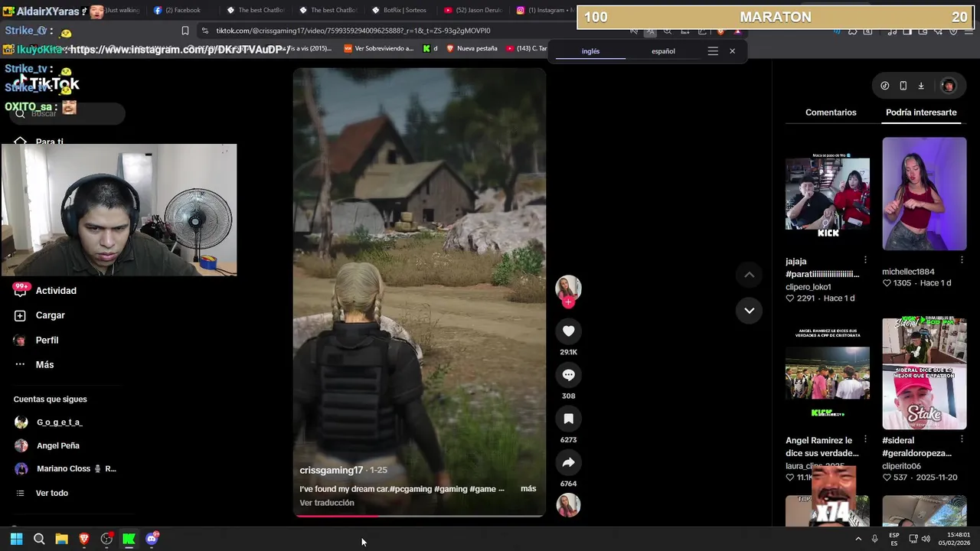
Task: Open three-dot menu on #sideral video
Action: pos(962,439)
